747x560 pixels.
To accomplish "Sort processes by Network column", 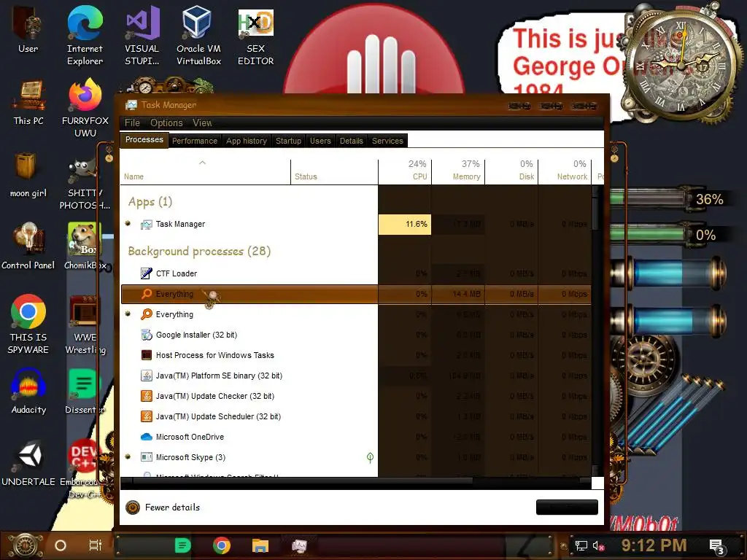I will click(565, 171).
